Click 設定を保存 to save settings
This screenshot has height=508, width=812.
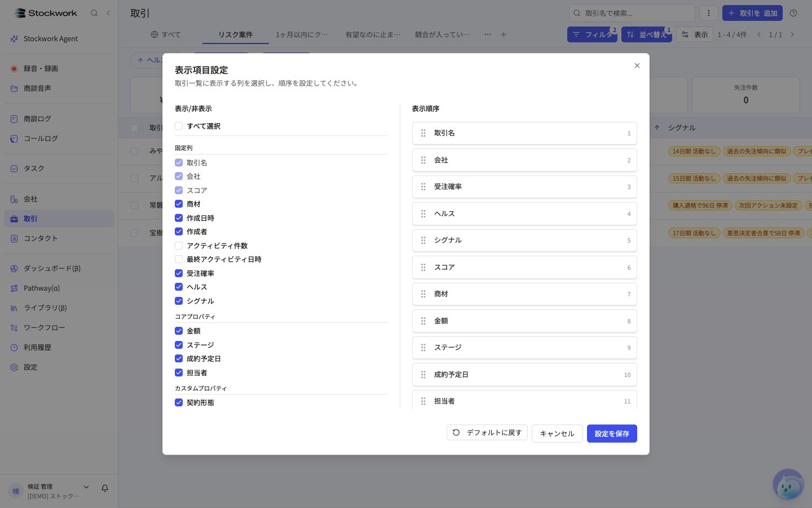coord(612,433)
